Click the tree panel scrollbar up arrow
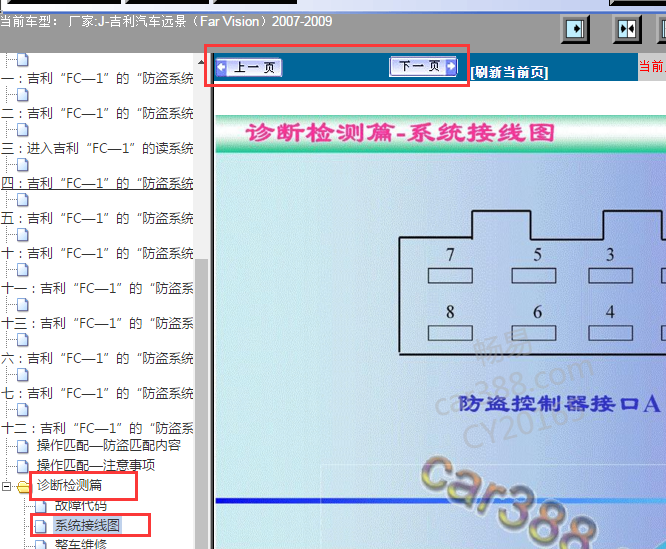666x549 pixels. point(201,62)
